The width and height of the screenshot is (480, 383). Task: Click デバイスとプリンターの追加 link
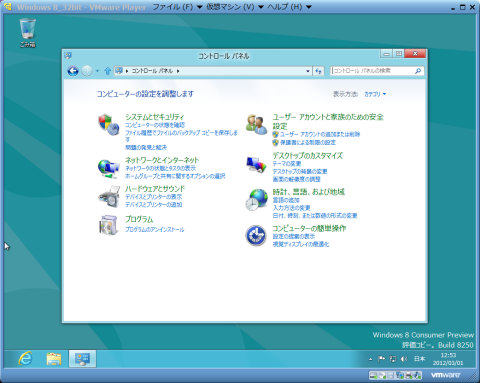click(153, 205)
